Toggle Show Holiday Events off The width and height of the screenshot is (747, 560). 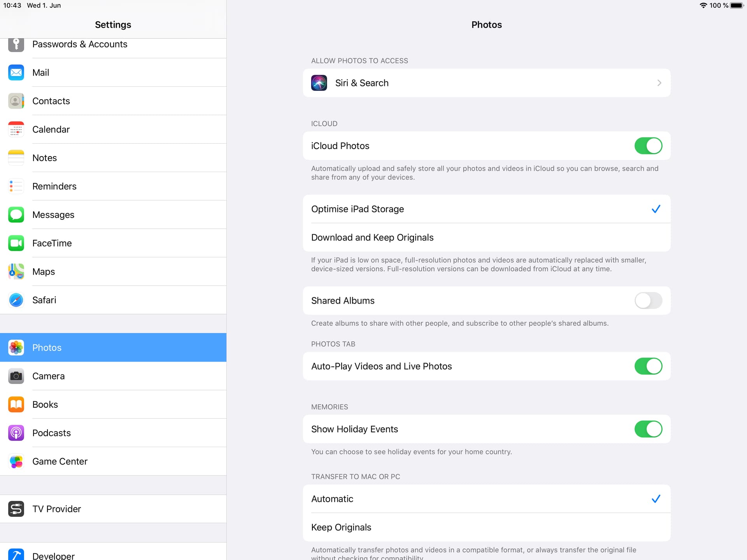(648, 429)
